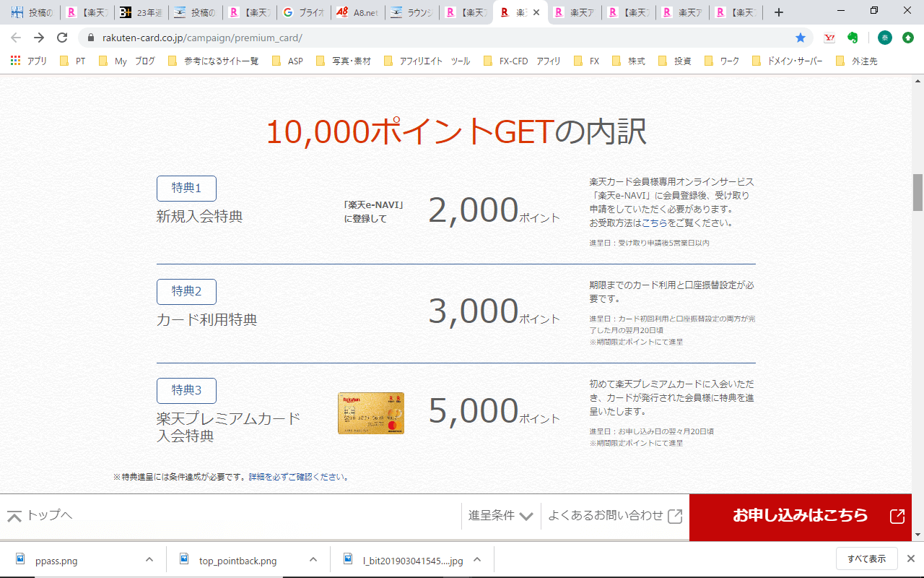Open a new tab with plus button
924x578 pixels.
tap(778, 12)
